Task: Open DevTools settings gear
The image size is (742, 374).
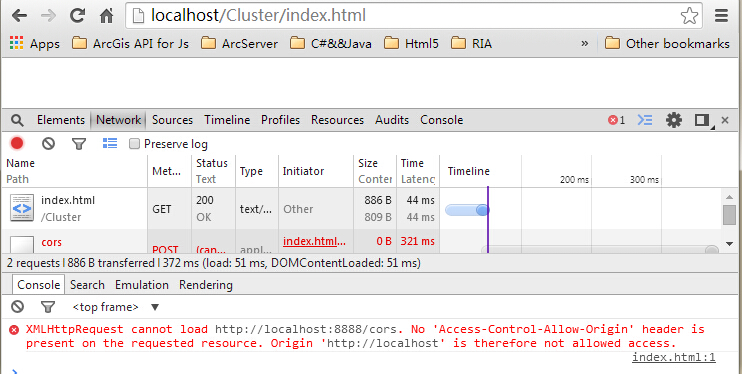Action: (x=674, y=120)
